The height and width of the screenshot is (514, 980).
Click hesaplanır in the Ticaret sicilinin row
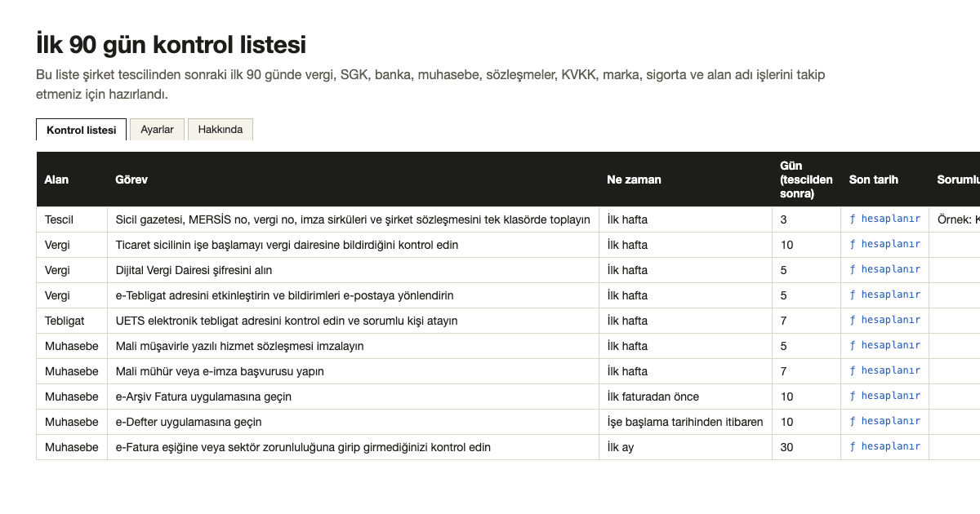885,244
